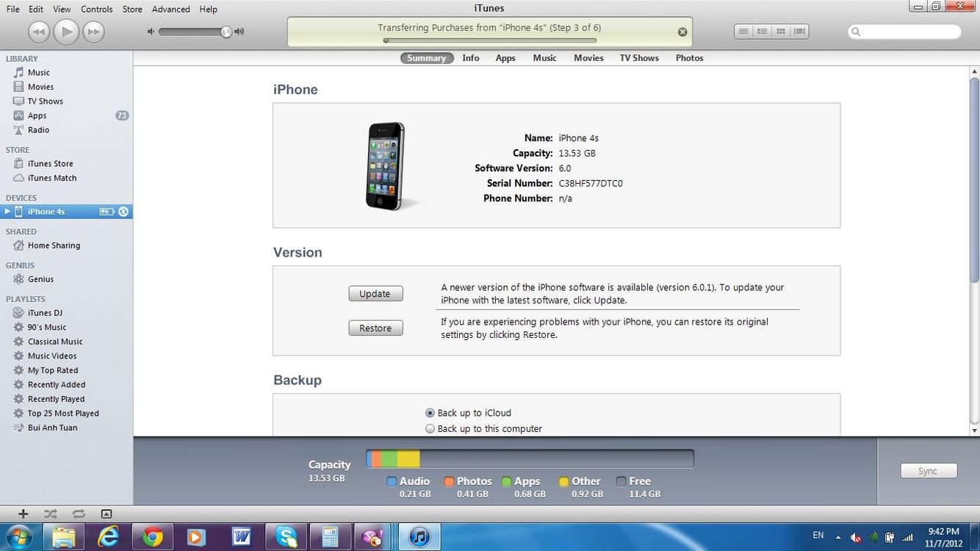Open Google Chrome from the taskbar
This screenshot has width=980, height=551.
[x=153, y=537]
